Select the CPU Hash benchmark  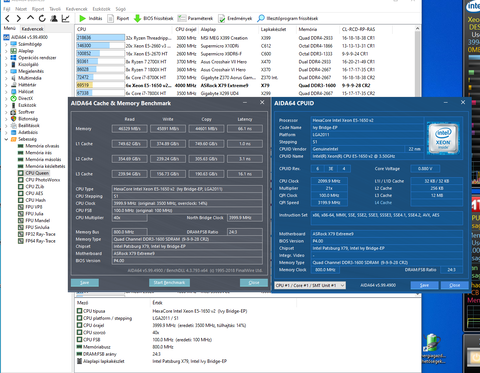[32, 200]
